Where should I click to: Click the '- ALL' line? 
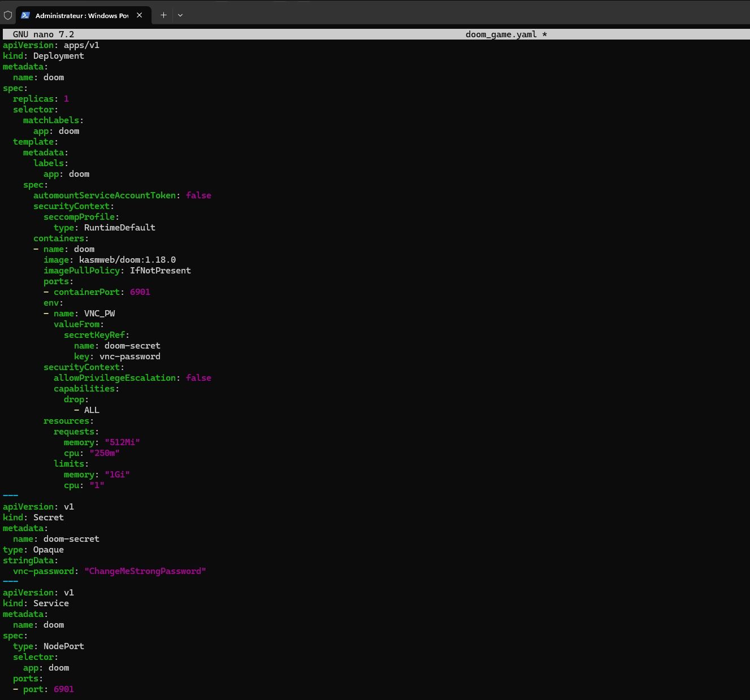point(86,410)
